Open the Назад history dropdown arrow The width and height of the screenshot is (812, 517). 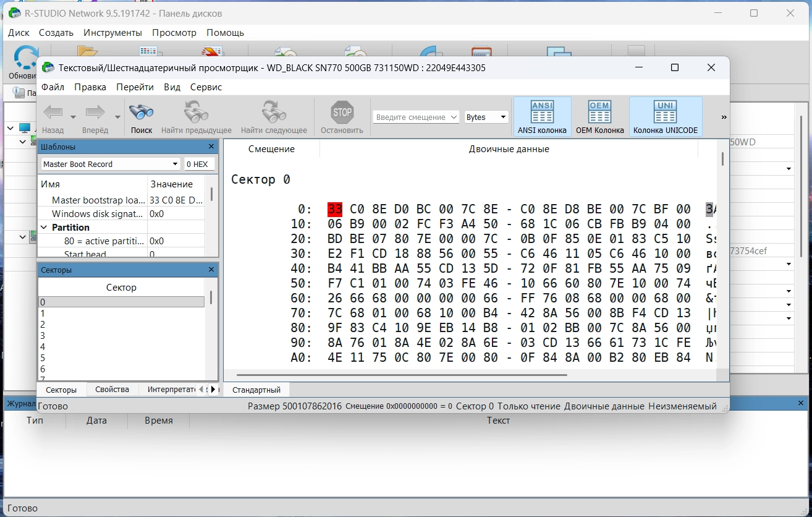[x=73, y=117]
